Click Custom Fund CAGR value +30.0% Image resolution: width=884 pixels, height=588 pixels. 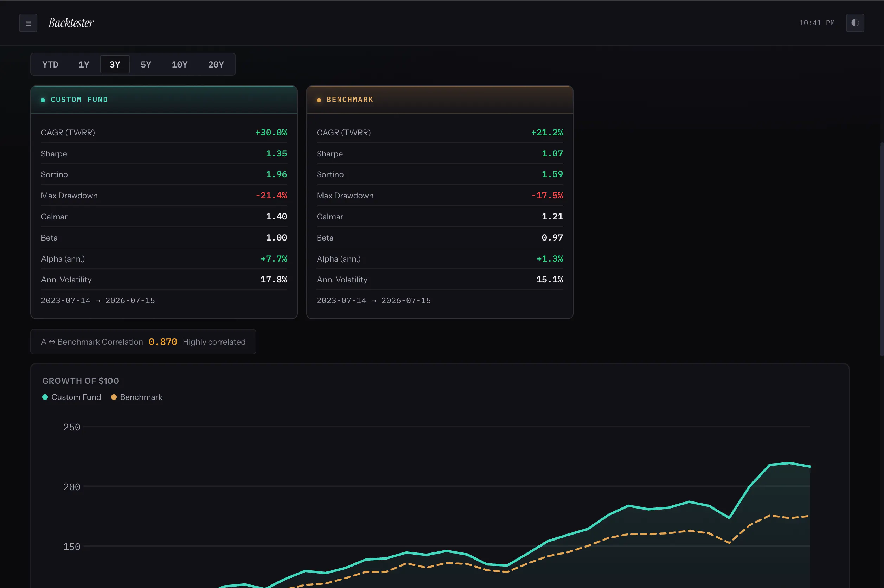(271, 133)
